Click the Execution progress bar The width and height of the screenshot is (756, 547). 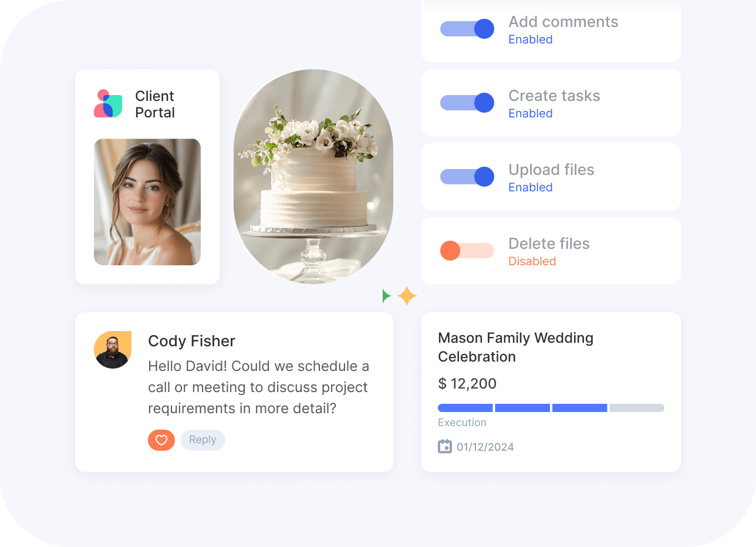[551, 408]
